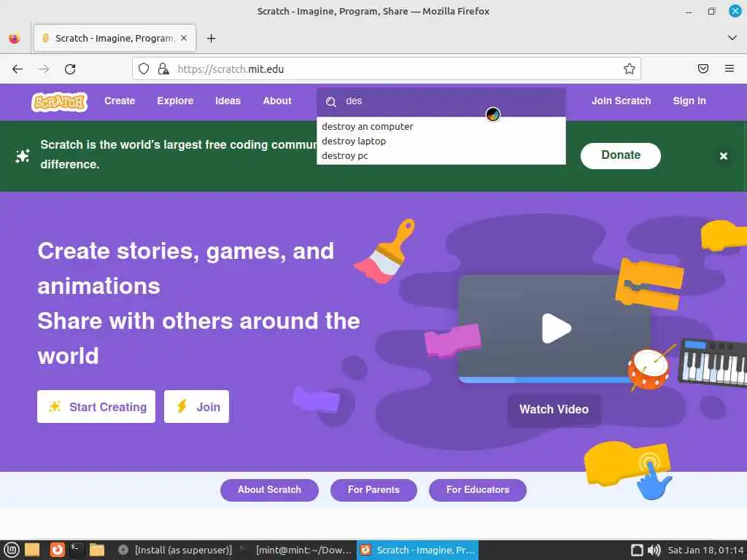Click the Scratch logo in navbar

pos(60,101)
